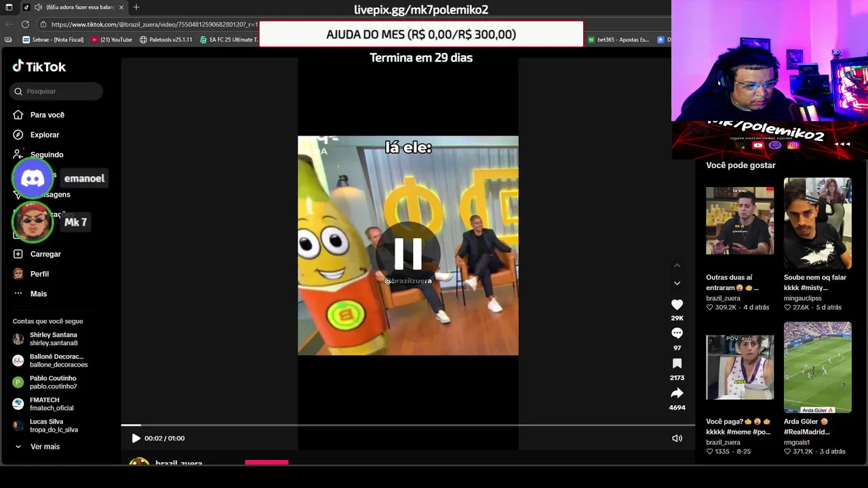Screen dimensions: 868x488
Task: Go to next video with the down chevron
Action: (677, 283)
